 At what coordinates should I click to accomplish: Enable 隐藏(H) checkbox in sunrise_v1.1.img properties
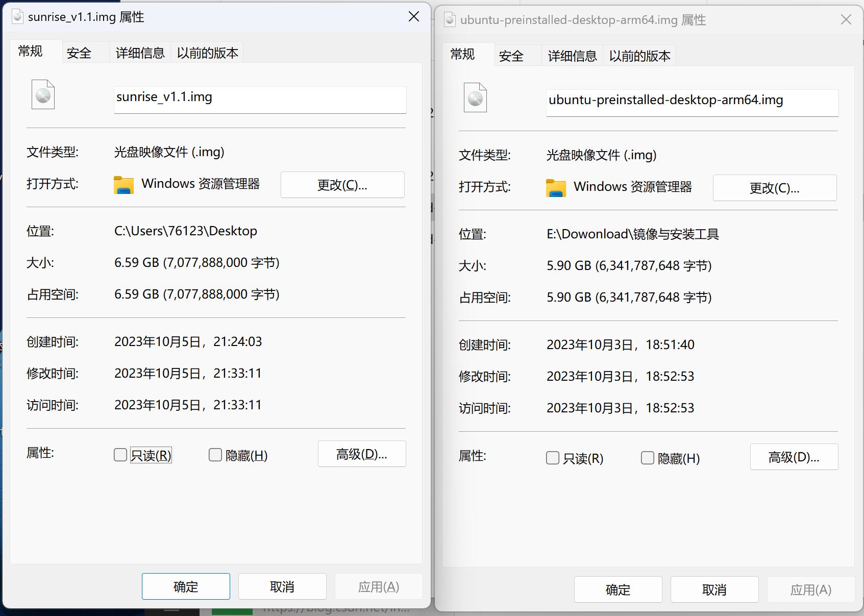(x=215, y=455)
